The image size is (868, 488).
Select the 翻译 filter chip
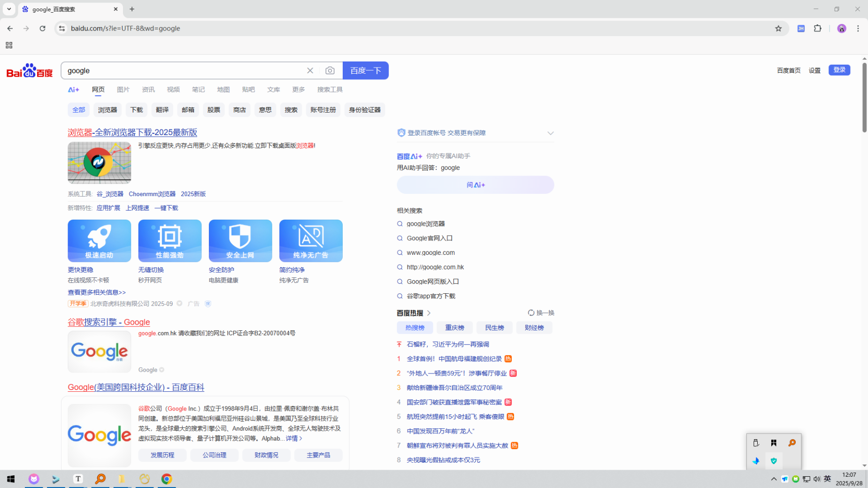162,110
